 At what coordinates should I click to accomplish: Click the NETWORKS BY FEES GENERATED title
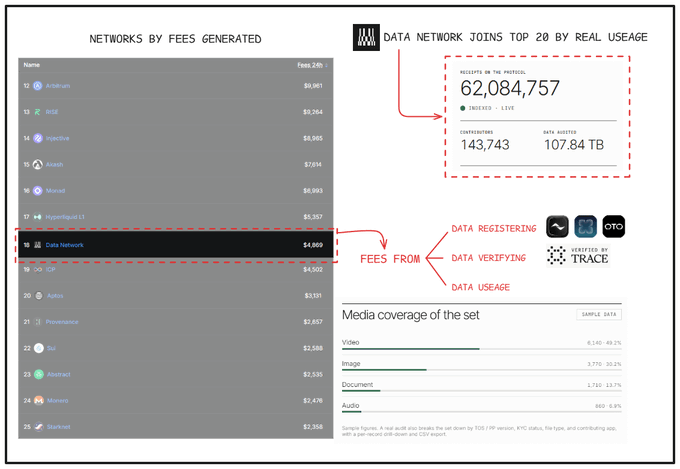[175, 39]
